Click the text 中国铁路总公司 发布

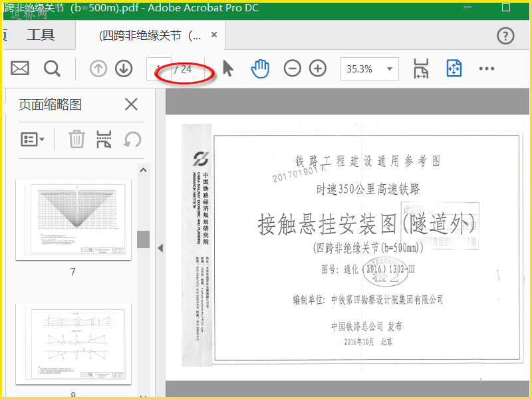point(366,327)
